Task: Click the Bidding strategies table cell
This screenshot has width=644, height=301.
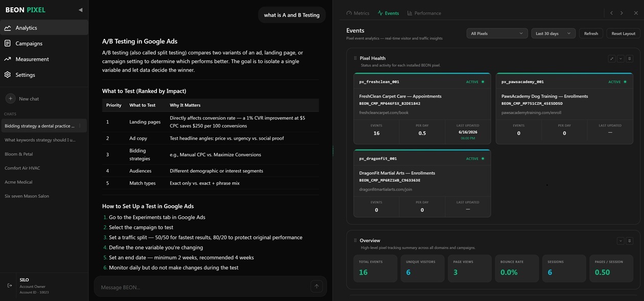Action: 140,155
